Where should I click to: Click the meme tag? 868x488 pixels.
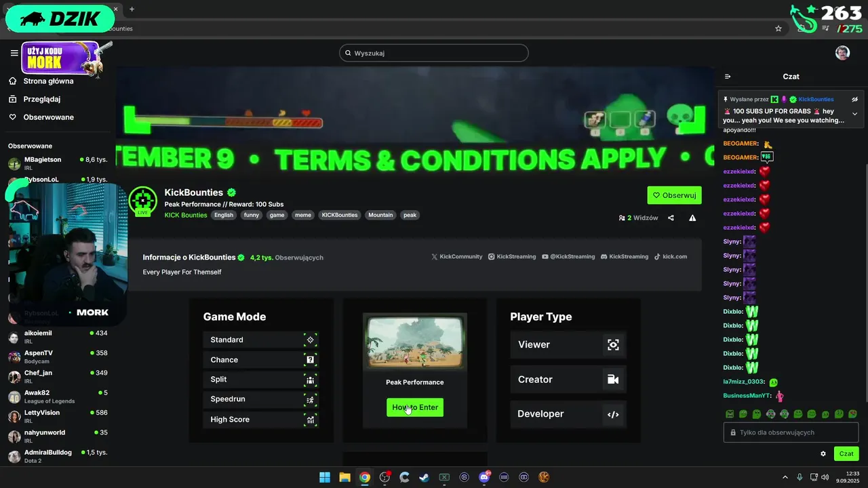pyautogui.click(x=303, y=215)
